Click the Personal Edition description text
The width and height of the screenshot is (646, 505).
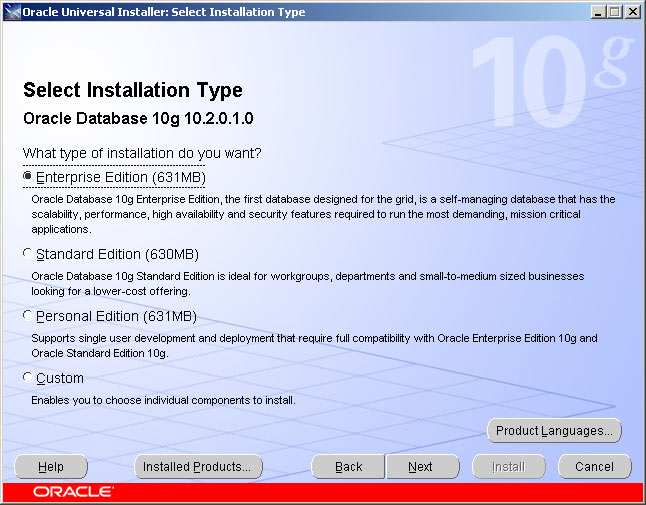coord(314,346)
